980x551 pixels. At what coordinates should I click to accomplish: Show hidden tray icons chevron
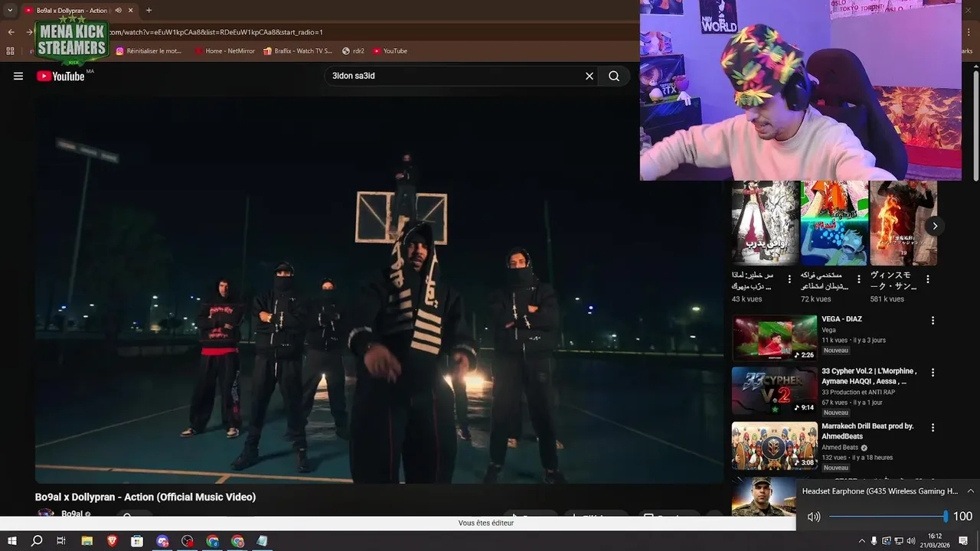(862, 541)
